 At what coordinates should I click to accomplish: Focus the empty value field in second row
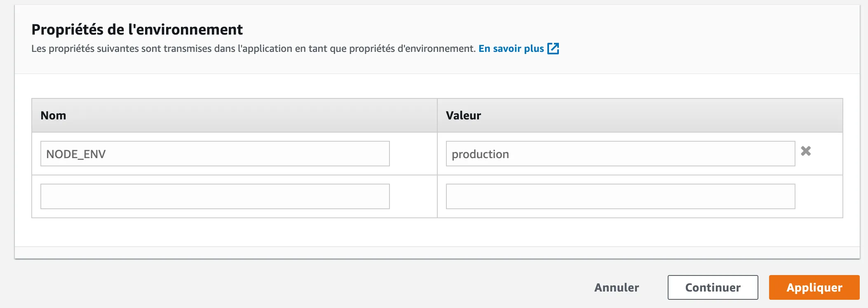(620, 196)
